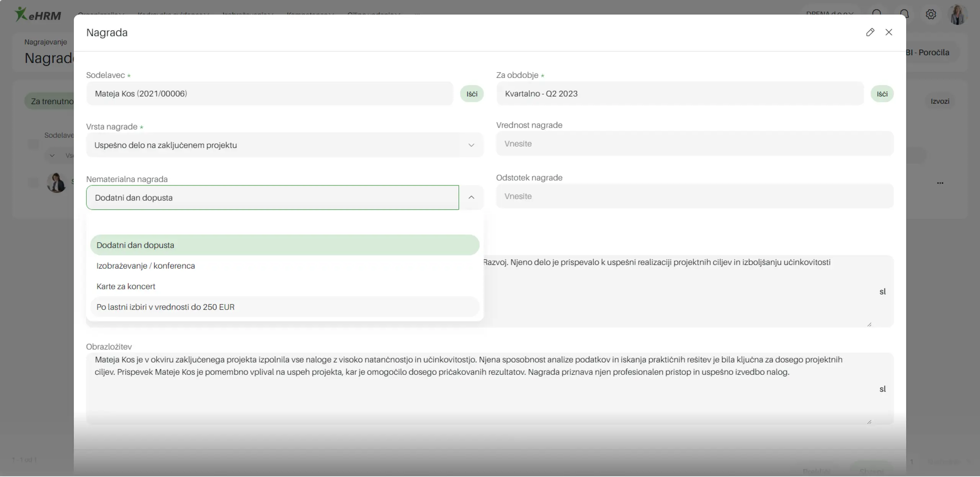Image resolution: width=980 pixels, height=477 pixels.
Task: Open the user profile avatar in header
Action: point(957,15)
